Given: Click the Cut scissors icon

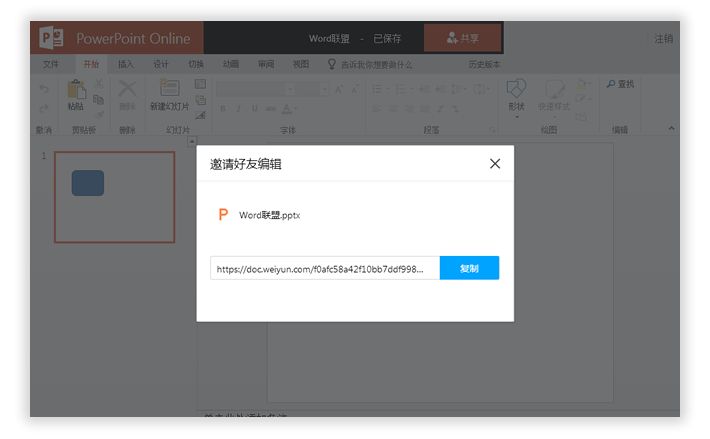Looking at the screenshot, I should point(98,83).
